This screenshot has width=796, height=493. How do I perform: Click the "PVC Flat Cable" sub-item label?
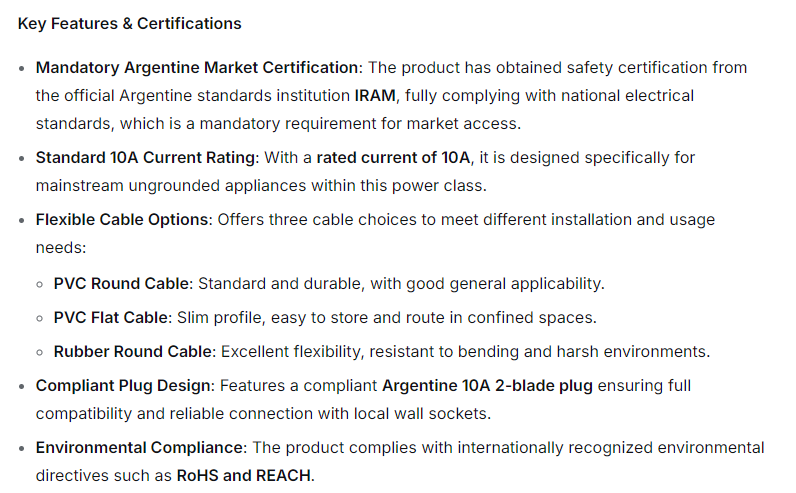coord(112,318)
